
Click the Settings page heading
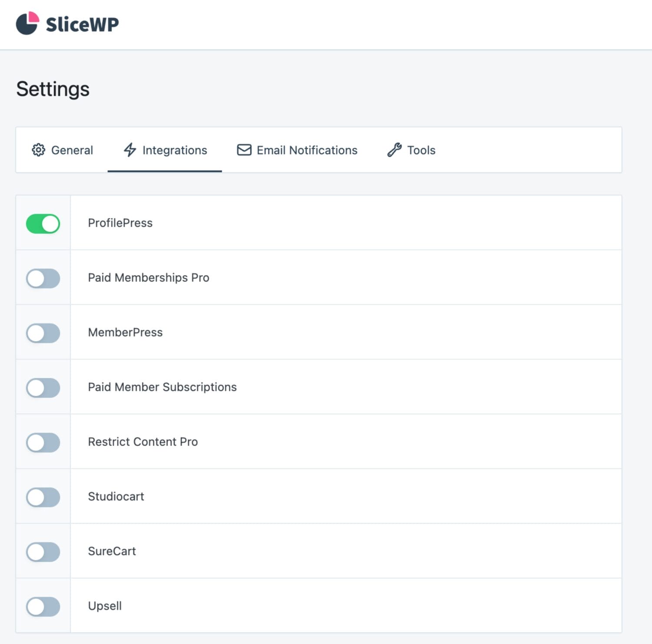coord(53,89)
